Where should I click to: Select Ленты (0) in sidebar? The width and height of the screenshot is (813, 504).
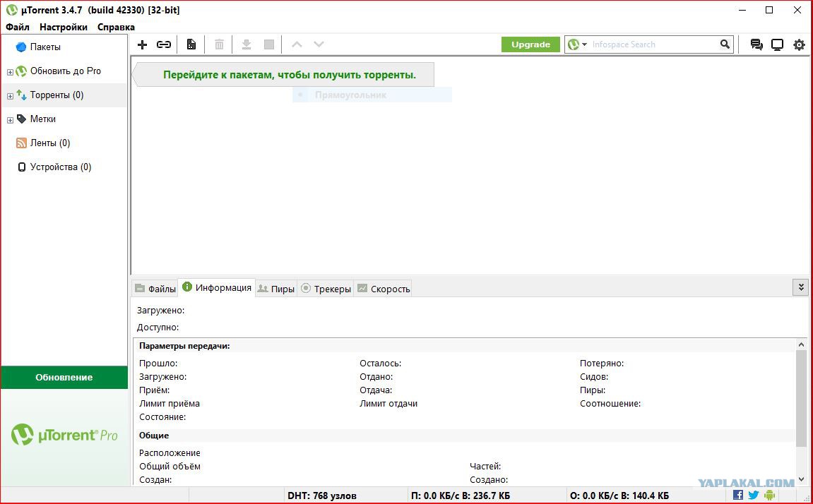[x=49, y=143]
